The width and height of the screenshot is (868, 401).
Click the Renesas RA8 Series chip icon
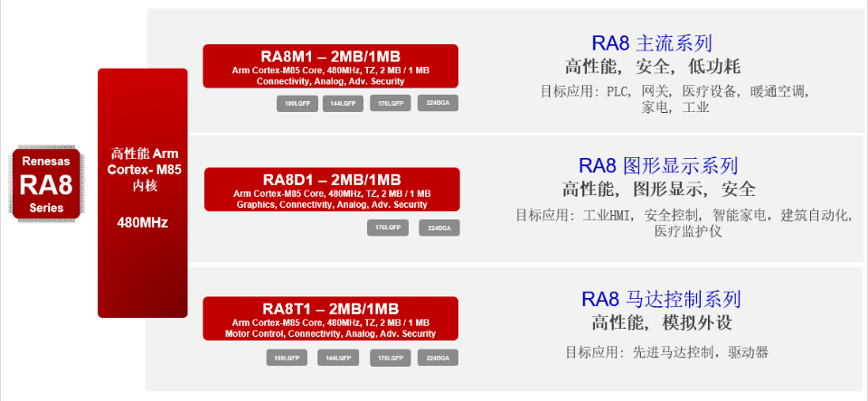46,185
